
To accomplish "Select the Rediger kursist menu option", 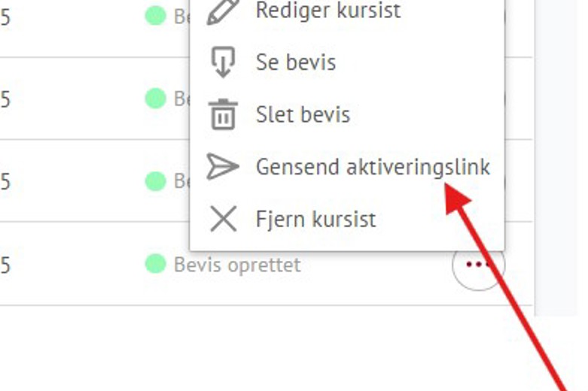I will [x=328, y=11].
